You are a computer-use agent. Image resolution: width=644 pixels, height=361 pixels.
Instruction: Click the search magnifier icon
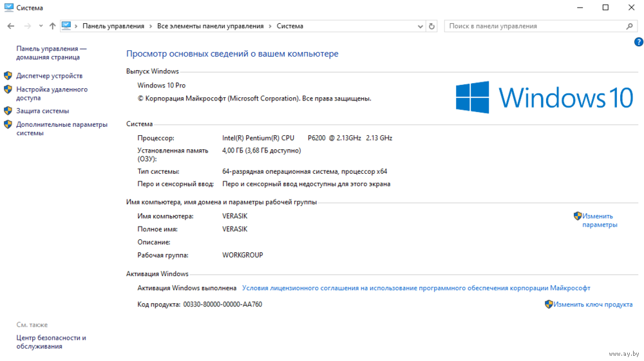point(630,26)
